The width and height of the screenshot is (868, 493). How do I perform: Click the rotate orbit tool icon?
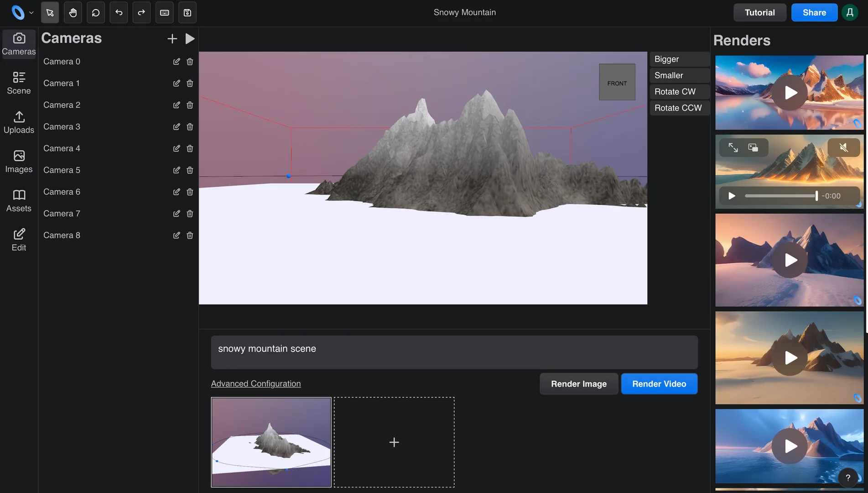point(96,13)
